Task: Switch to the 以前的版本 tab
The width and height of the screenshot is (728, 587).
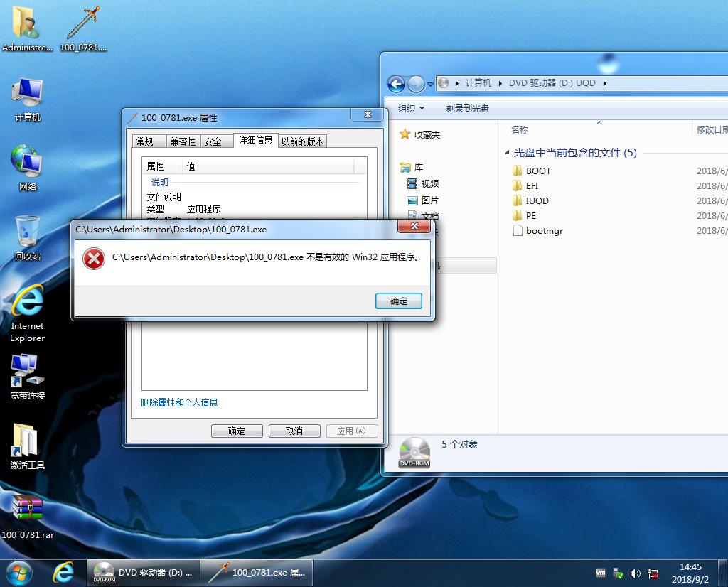Action: 302,141
